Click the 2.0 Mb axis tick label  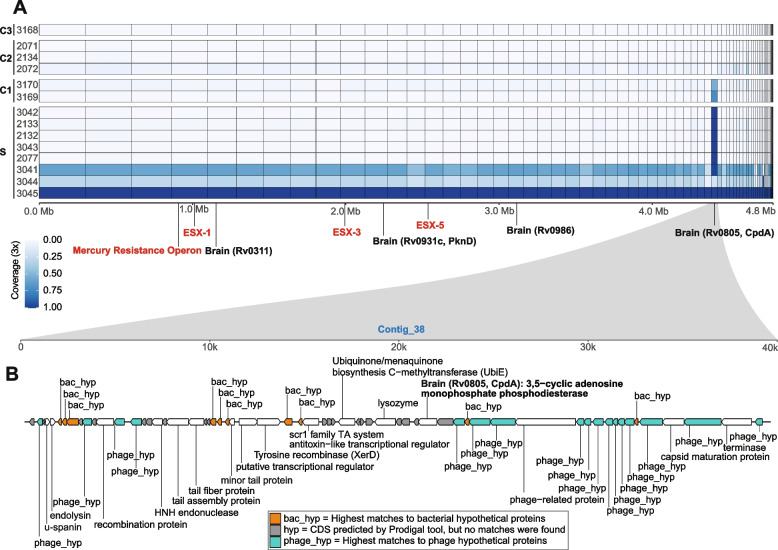coord(346,211)
